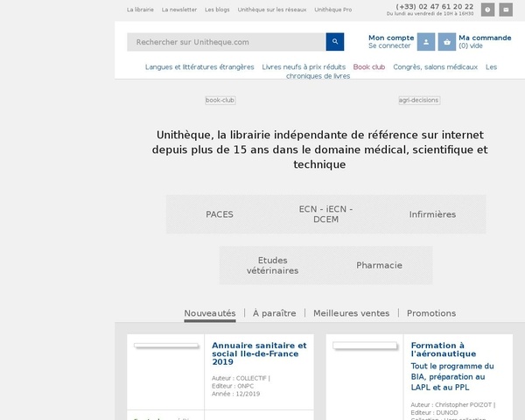Switch to À paraître tab
Viewport: 525px width, 420px height.
tap(275, 313)
